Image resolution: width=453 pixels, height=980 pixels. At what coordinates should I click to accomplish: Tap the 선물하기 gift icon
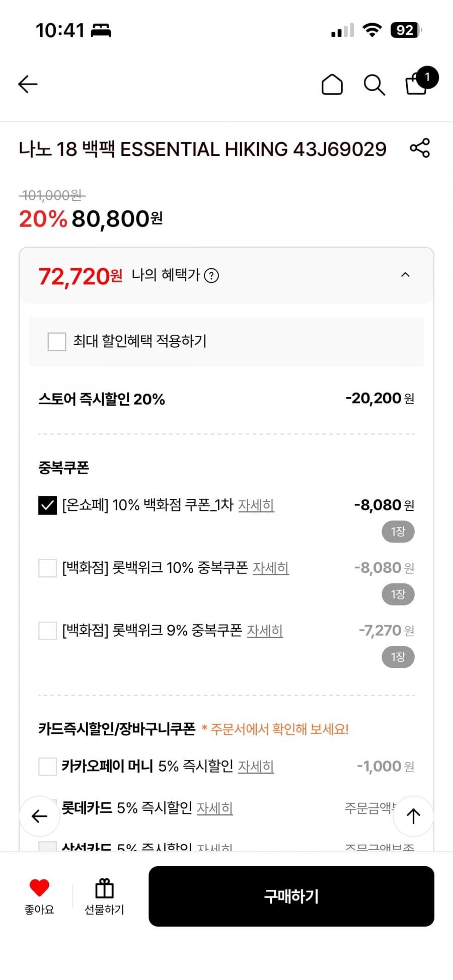tap(104, 889)
